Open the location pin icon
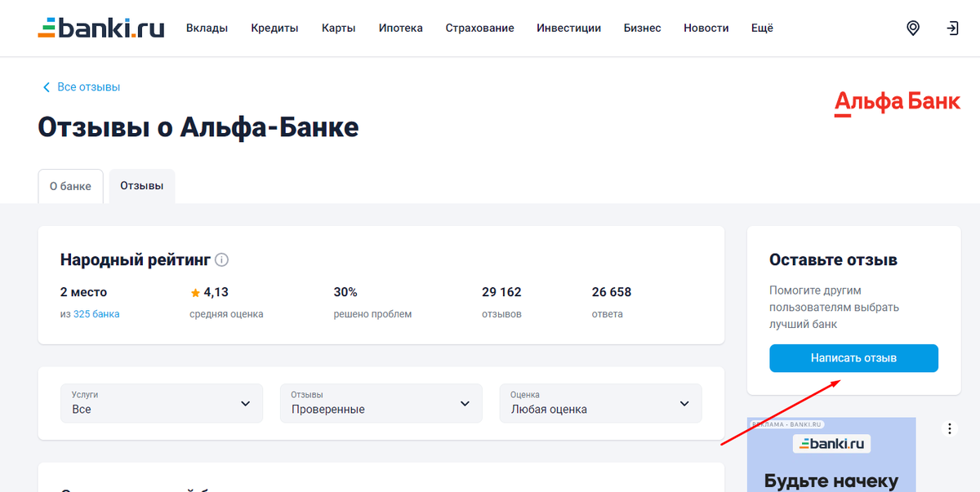This screenshot has height=492, width=980. [x=912, y=27]
